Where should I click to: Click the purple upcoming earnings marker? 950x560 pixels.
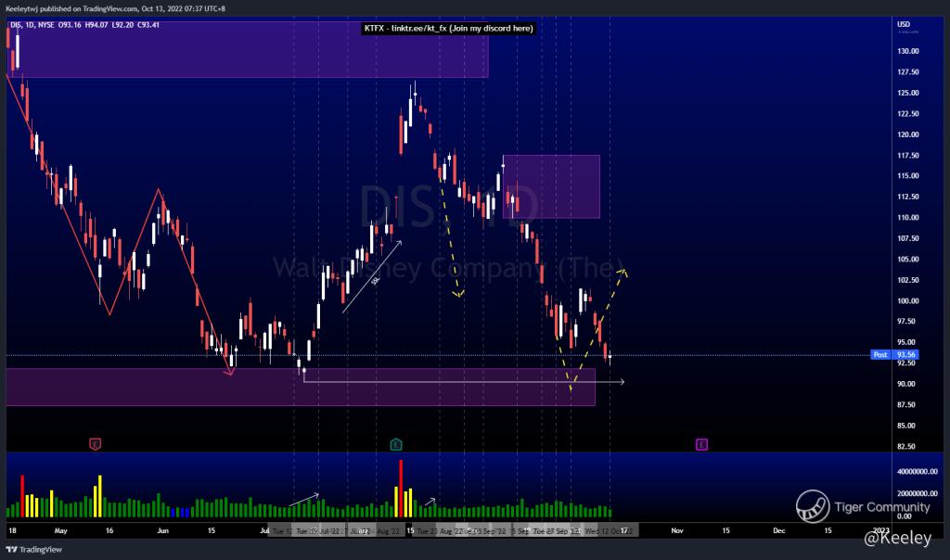[701, 444]
